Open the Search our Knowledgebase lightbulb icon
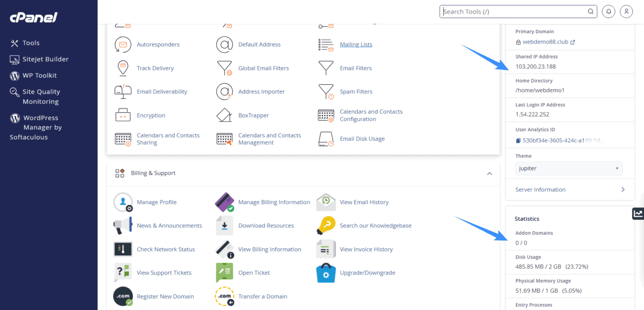Screen dimensions: 644x310 click(326, 226)
